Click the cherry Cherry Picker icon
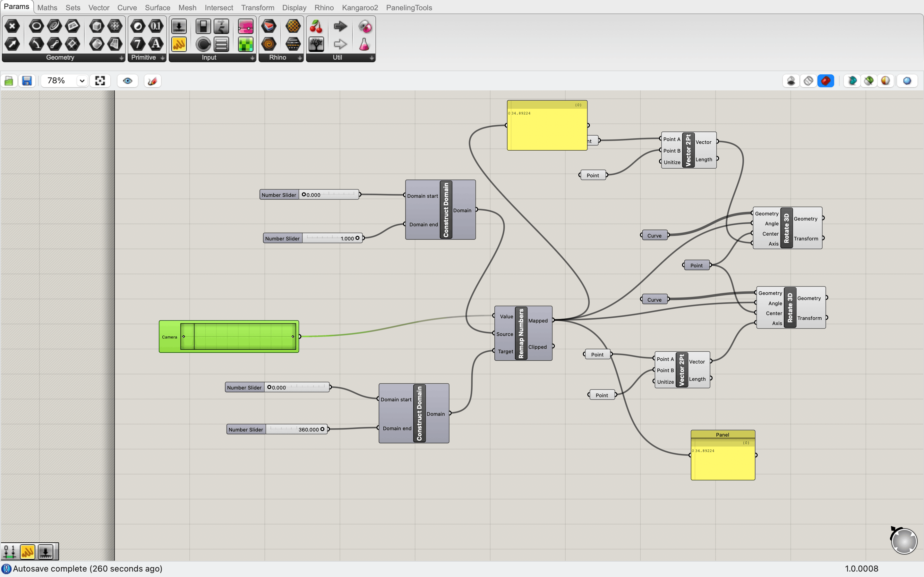Image resolution: width=924 pixels, height=577 pixels. [x=316, y=26]
